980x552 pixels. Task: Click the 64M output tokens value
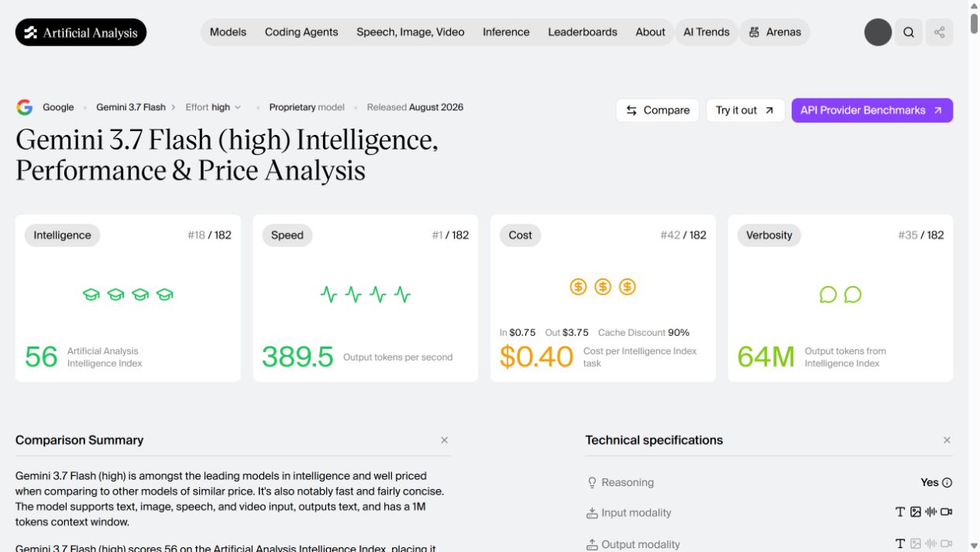click(766, 357)
